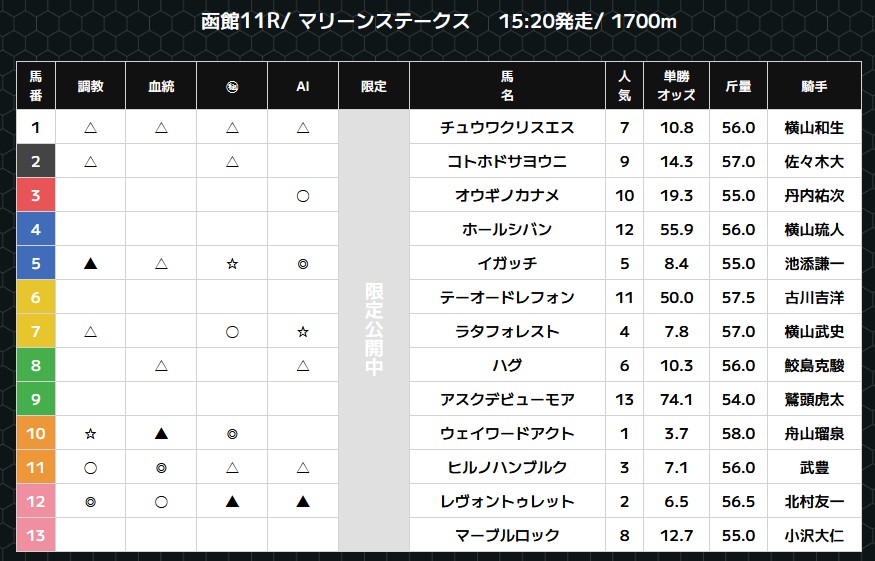Click the circle mark in horse 3's AI column
Image resolution: width=875 pixels, height=561 pixels.
point(303,196)
